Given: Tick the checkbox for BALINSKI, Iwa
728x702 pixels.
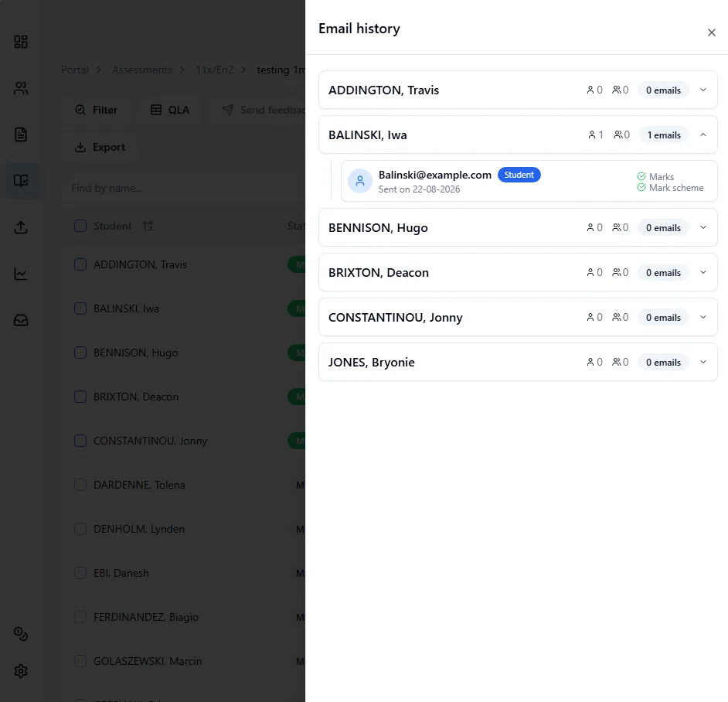Looking at the screenshot, I should click(x=80, y=308).
